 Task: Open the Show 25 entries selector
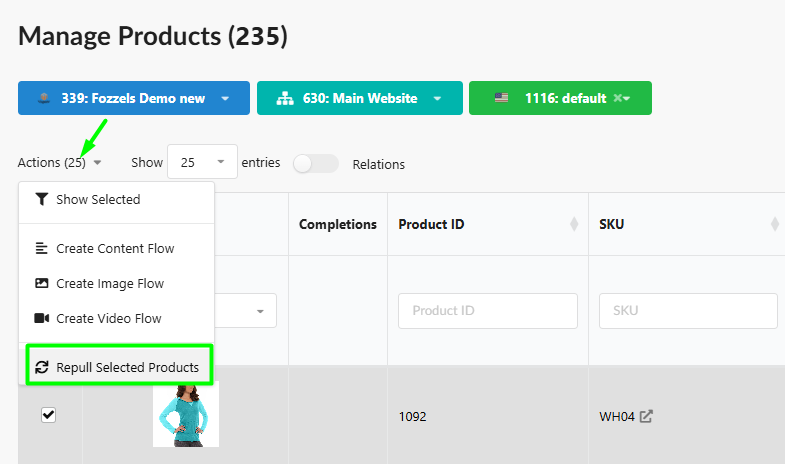202,162
